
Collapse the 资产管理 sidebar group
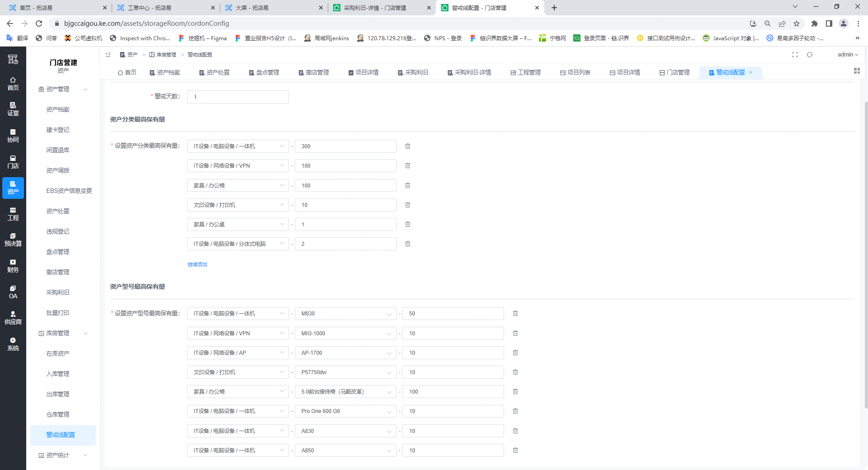tap(85, 89)
